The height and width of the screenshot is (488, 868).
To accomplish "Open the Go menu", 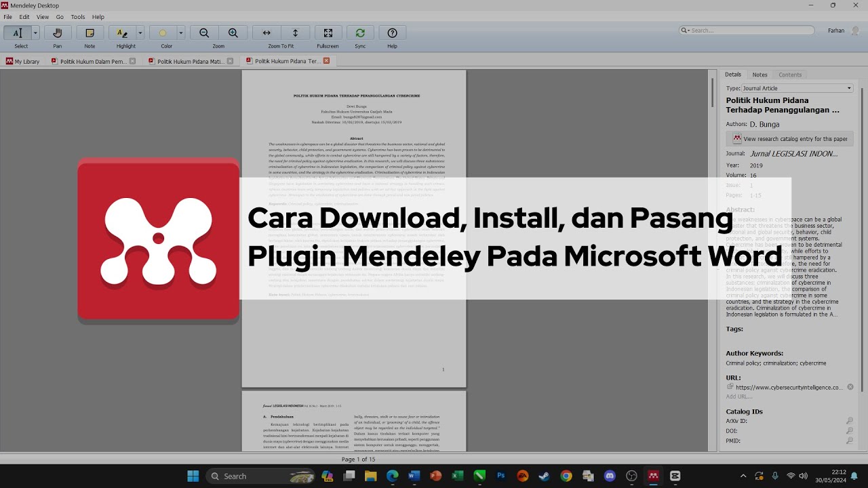I will click(60, 17).
